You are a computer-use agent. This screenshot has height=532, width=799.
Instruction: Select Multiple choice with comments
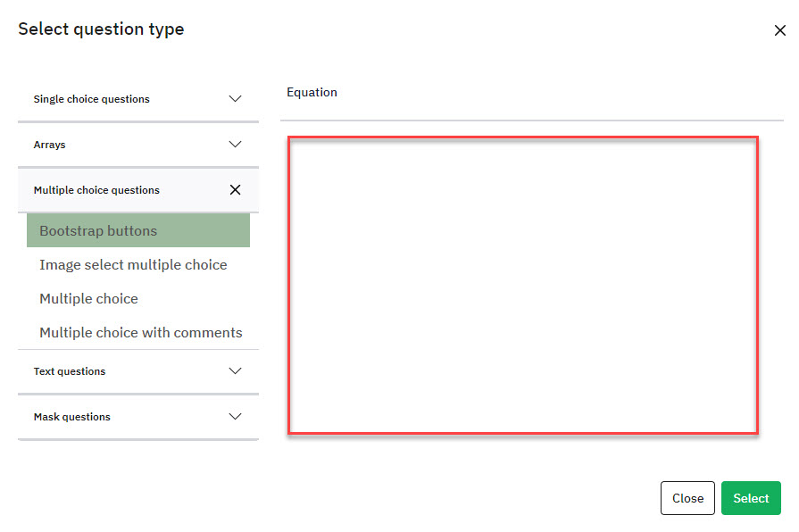tap(141, 332)
